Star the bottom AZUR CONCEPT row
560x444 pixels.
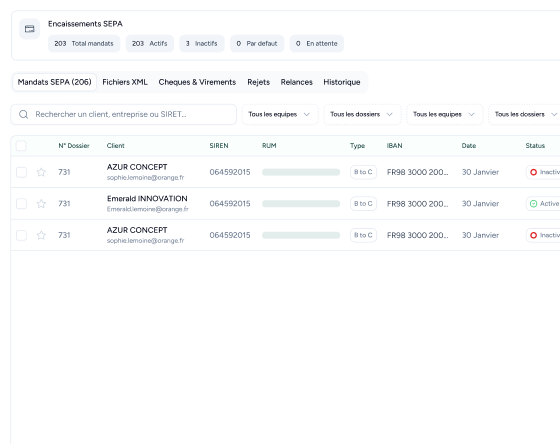pyautogui.click(x=41, y=235)
